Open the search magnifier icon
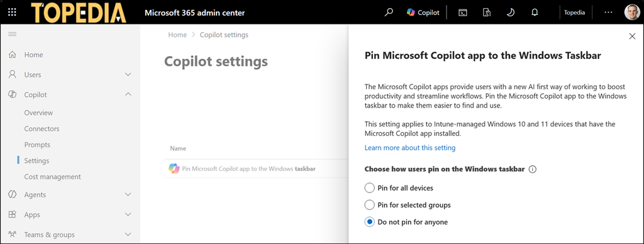644x244 pixels. [x=389, y=13]
